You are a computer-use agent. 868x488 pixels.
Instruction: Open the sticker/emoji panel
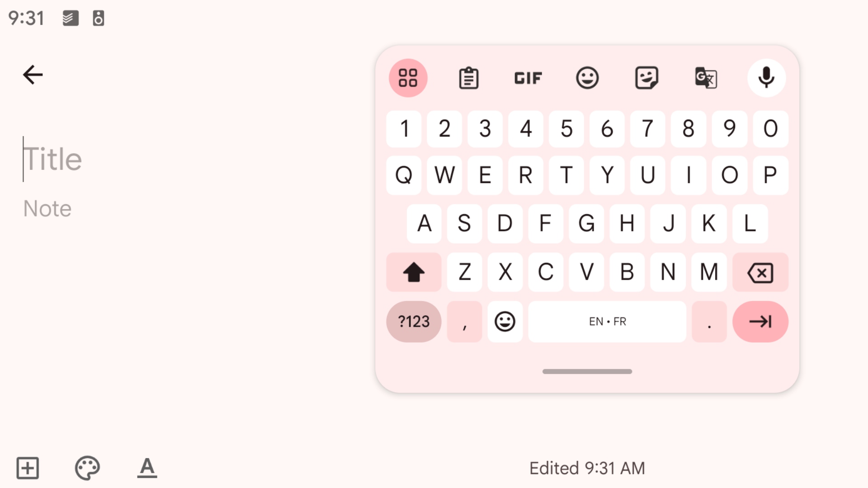(647, 77)
